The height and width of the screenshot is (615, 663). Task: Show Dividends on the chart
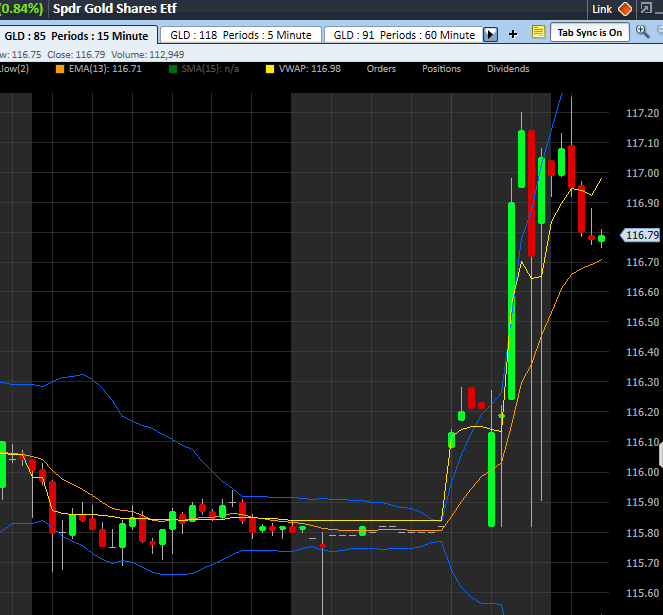coord(508,69)
